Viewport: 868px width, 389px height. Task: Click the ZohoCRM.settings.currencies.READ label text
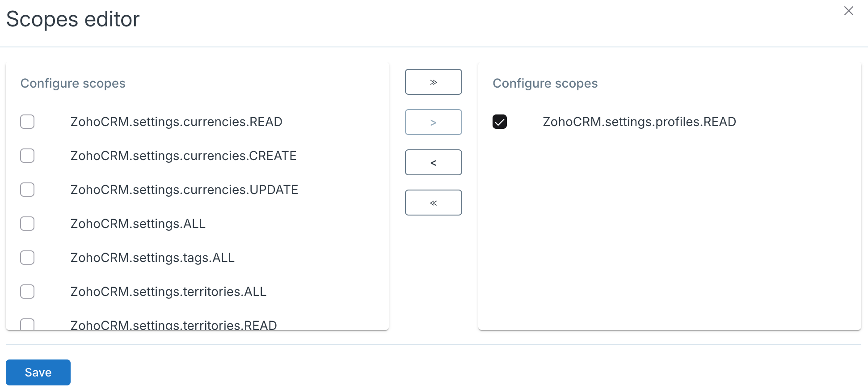tap(177, 122)
